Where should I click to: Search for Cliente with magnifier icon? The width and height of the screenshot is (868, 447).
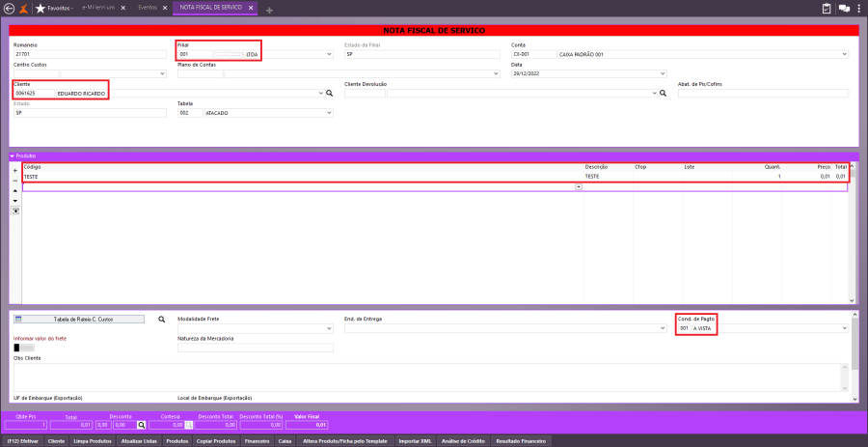(330, 94)
